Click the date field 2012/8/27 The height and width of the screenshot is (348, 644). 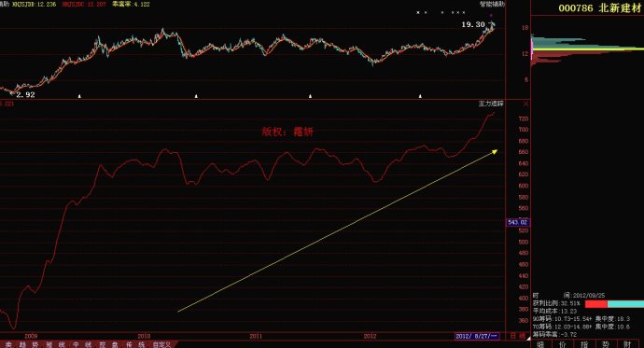pyautogui.click(x=477, y=336)
